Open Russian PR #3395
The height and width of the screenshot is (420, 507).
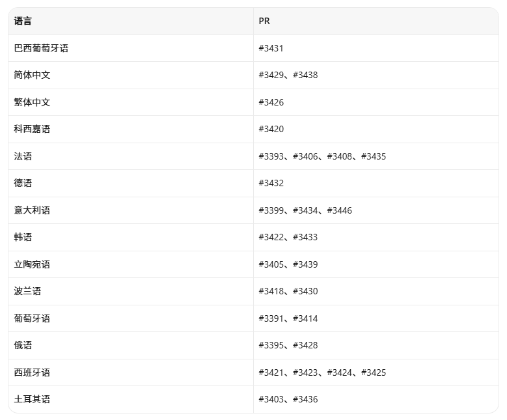[x=271, y=345]
